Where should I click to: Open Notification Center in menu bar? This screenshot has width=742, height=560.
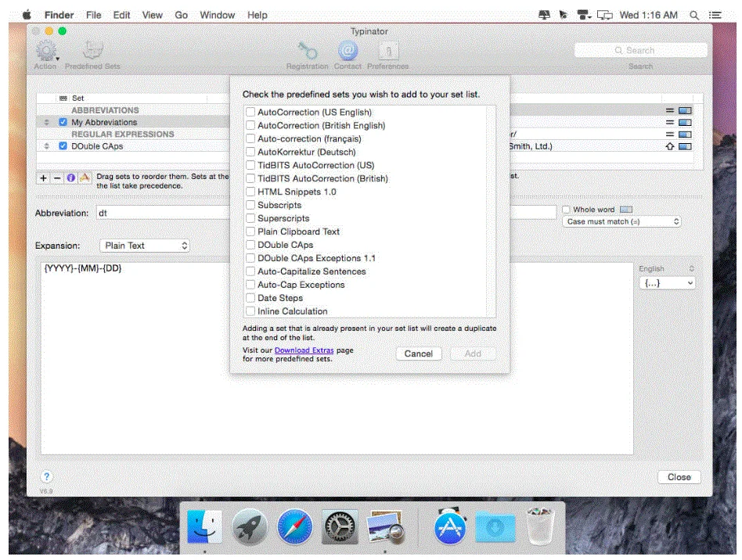coord(715,15)
